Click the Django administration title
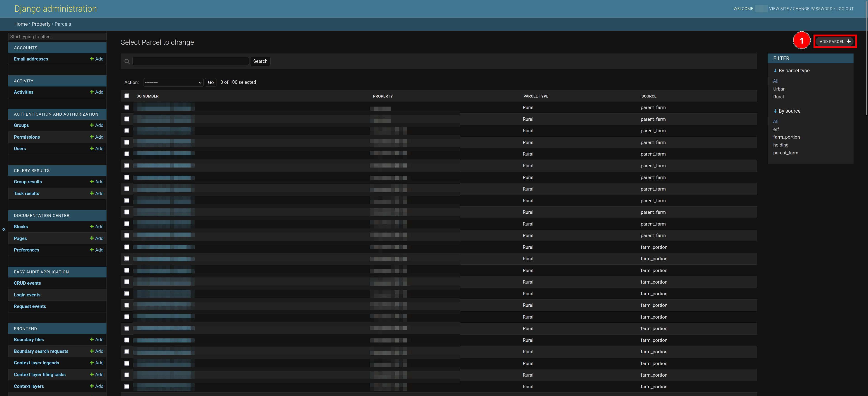Viewport: 868px width, 396px height. [x=55, y=9]
